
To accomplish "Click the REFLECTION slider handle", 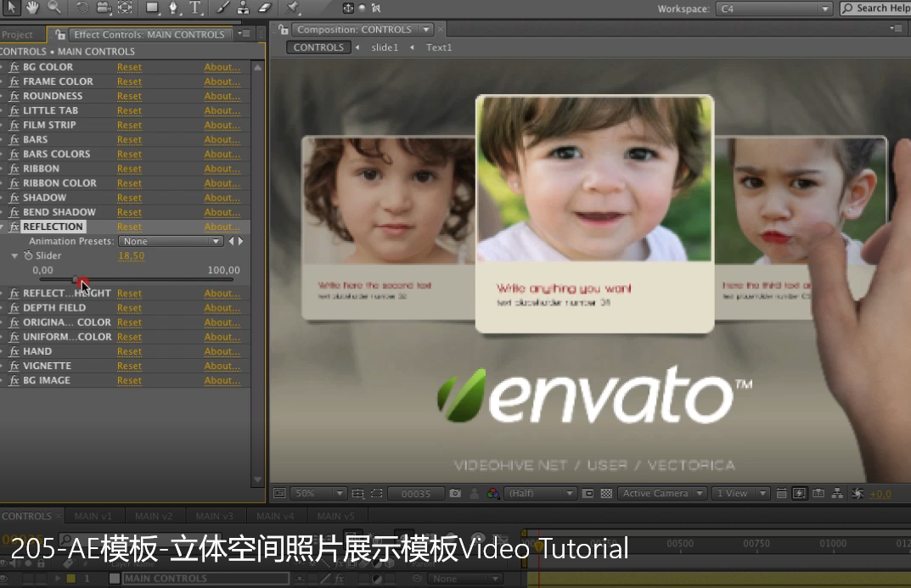I will point(76,280).
